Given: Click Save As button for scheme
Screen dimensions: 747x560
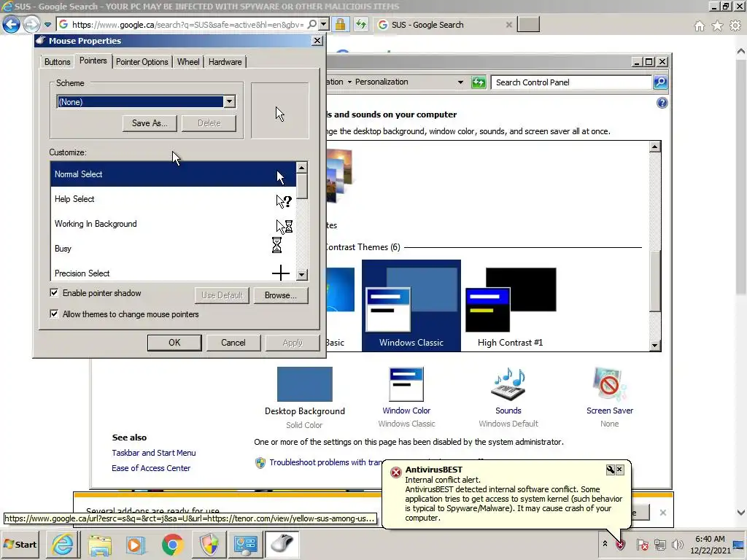Looking at the screenshot, I should [150, 122].
